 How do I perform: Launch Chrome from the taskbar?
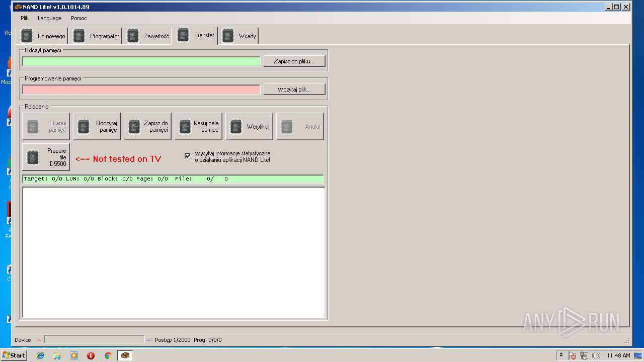click(x=108, y=355)
